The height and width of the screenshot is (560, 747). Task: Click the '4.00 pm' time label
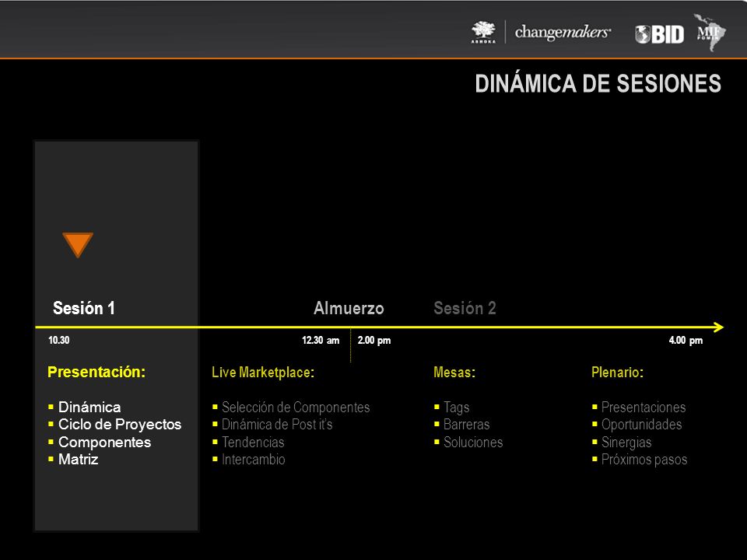point(686,340)
